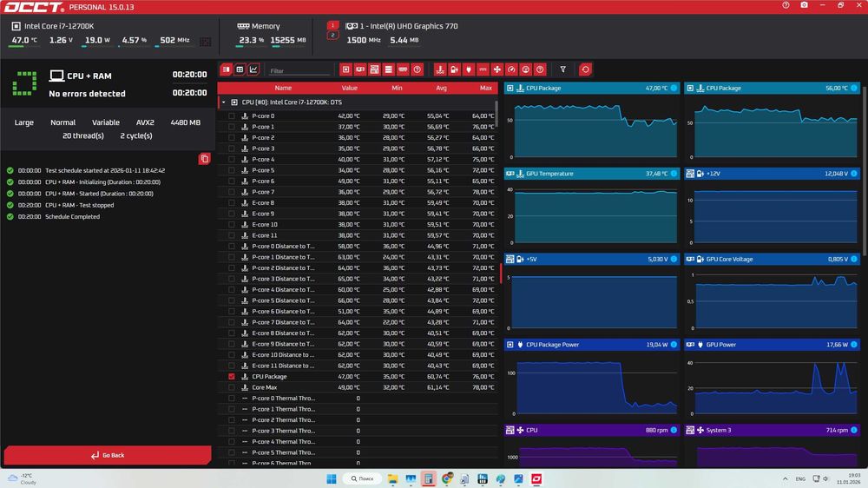Uncheck the CPU Package row checkbox
Viewport: 868px width, 488px height.
pyautogui.click(x=232, y=377)
